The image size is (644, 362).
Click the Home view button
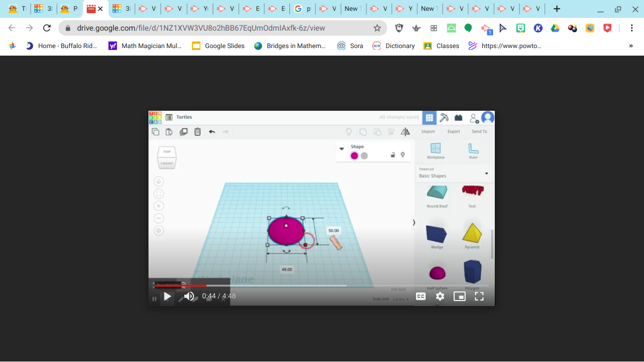click(158, 181)
